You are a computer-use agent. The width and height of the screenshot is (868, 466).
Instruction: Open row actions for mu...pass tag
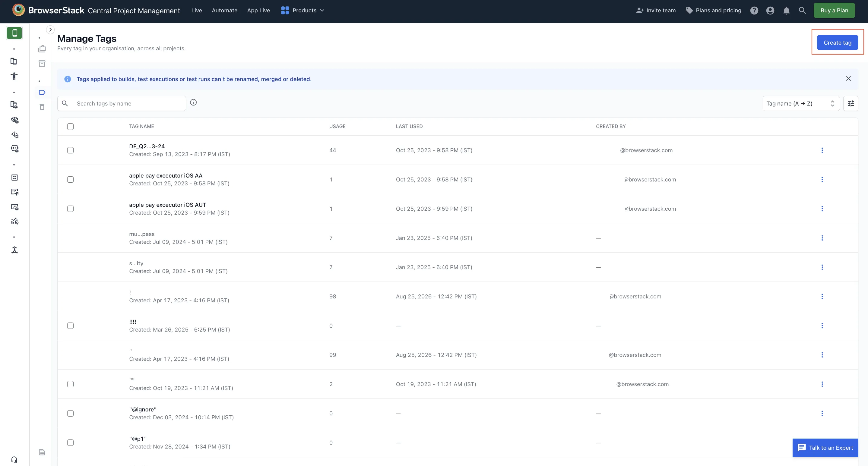point(822,238)
